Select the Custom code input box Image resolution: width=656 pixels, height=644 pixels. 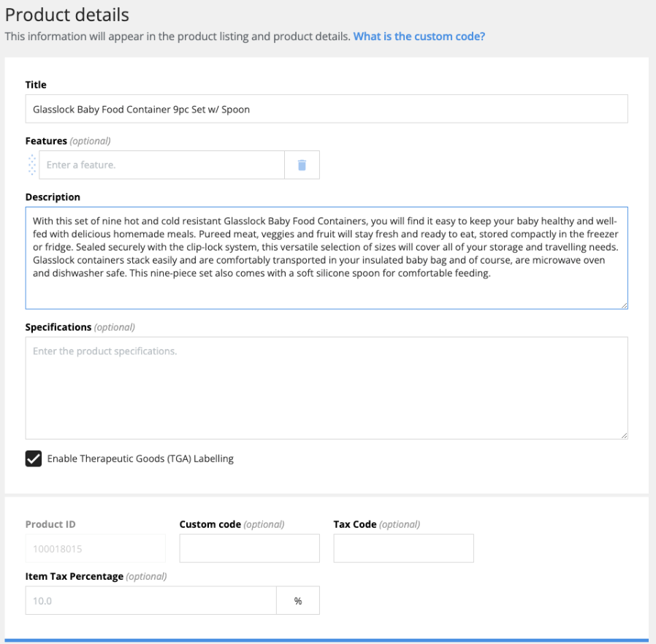coord(249,548)
